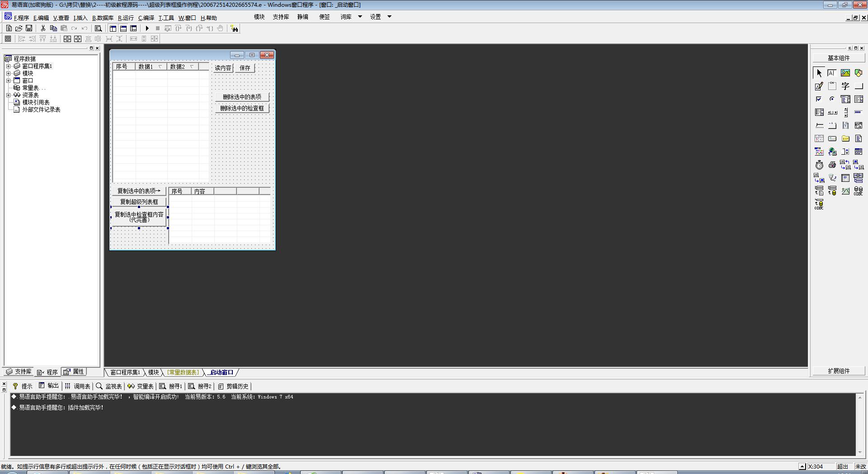The image size is (868, 474).
Task: Select the checkbox component in palette
Action: click(819, 99)
